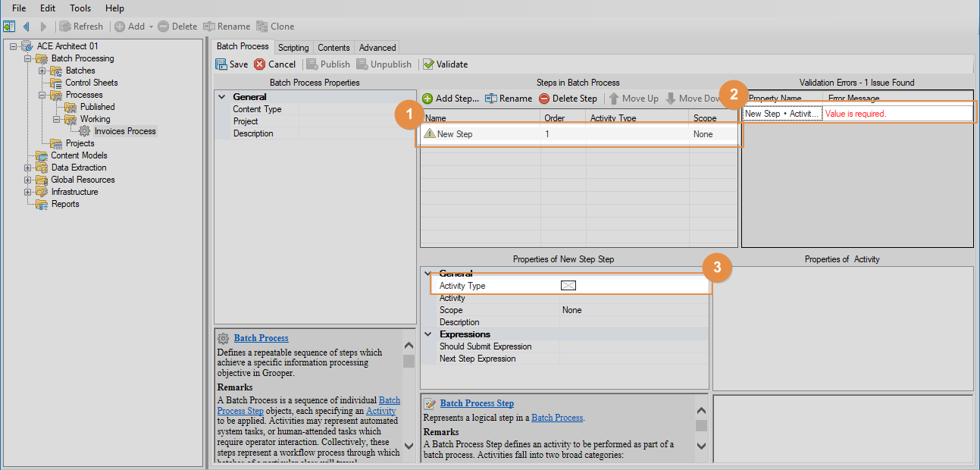Click the Add toolbar button
This screenshot has width=980, height=470.
[x=129, y=27]
